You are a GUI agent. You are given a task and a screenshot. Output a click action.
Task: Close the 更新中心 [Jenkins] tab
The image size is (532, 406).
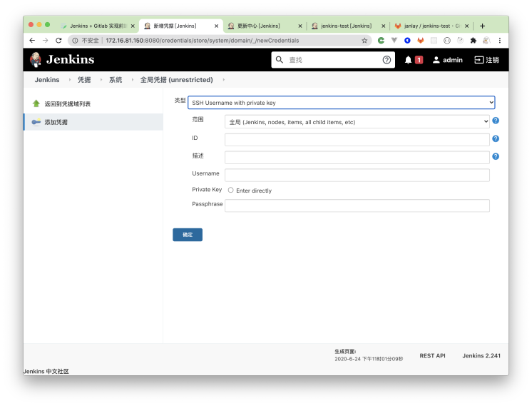(x=300, y=26)
